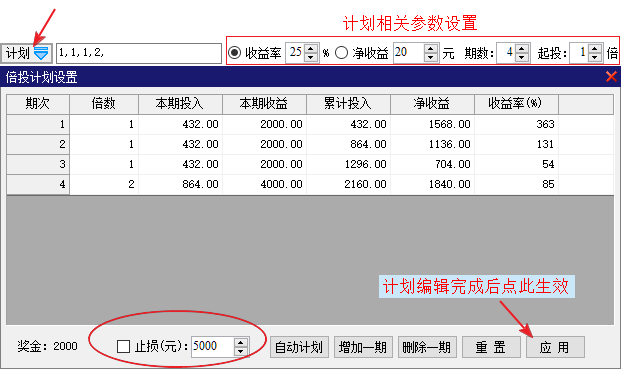
Task: Click the 收益率 value field showing 25
Action: (x=295, y=53)
